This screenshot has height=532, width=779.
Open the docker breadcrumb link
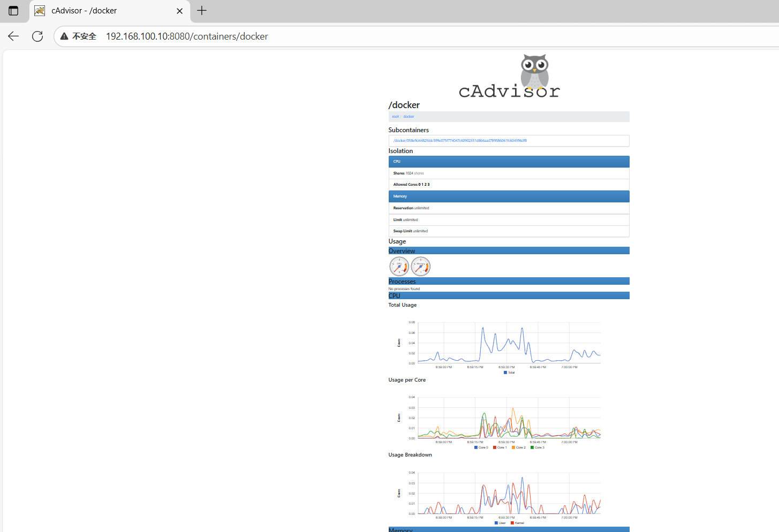[x=409, y=117]
